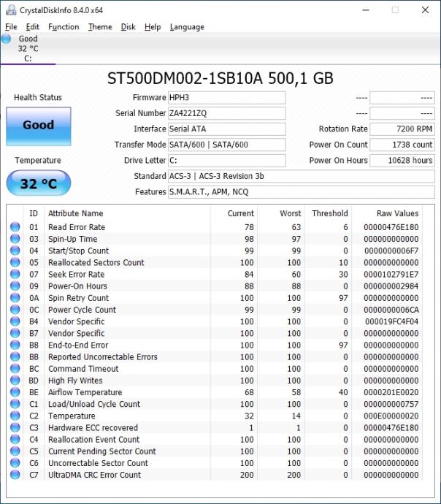The width and height of the screenshot is (441, 504).
Task: Open the Disk menu
Action: (129, 27)
